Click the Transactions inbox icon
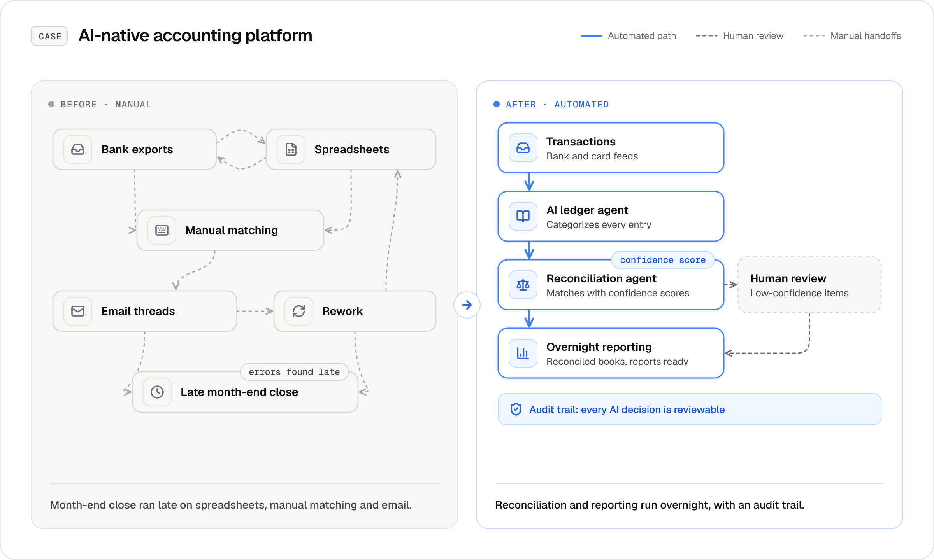Viewport: 934px width, 560px height. click(523, 148)
